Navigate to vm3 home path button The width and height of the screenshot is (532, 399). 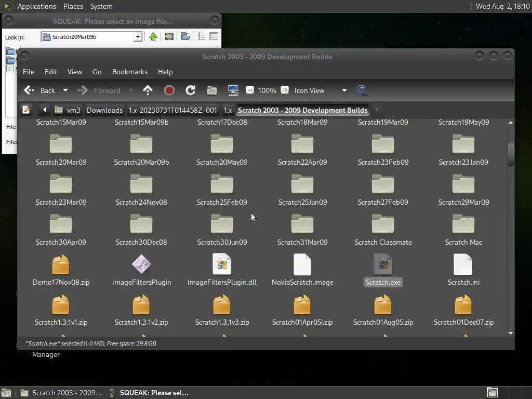pyautogui.click(x=68, y=110)
